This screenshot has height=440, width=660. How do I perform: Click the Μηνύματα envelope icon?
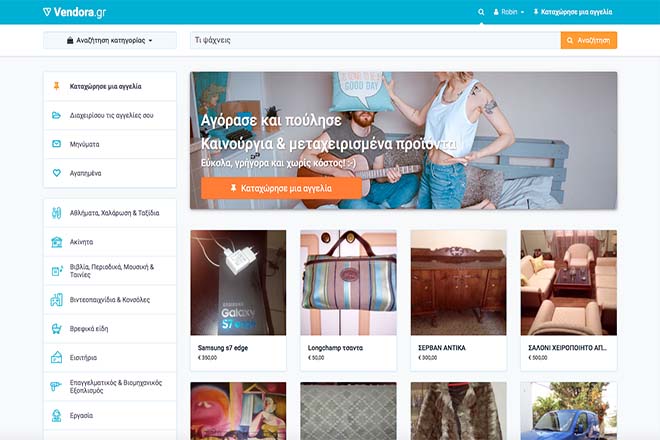click(56, 144)
